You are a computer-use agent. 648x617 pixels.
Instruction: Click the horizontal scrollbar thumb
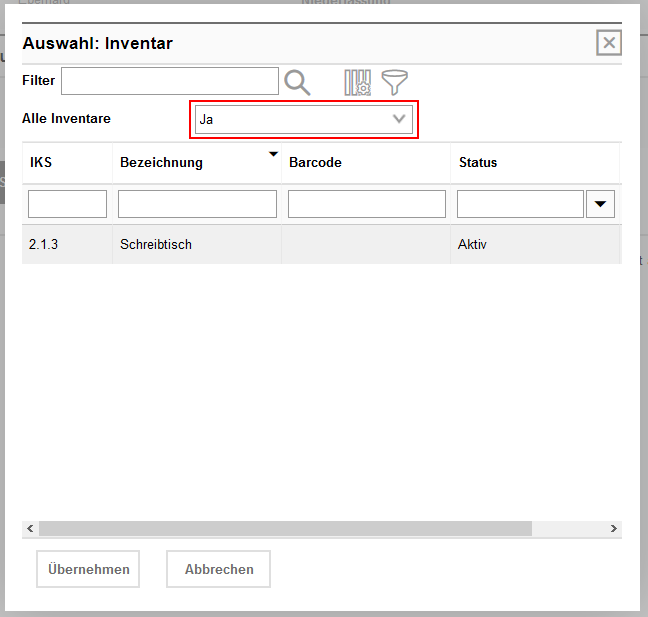point(285,528)
